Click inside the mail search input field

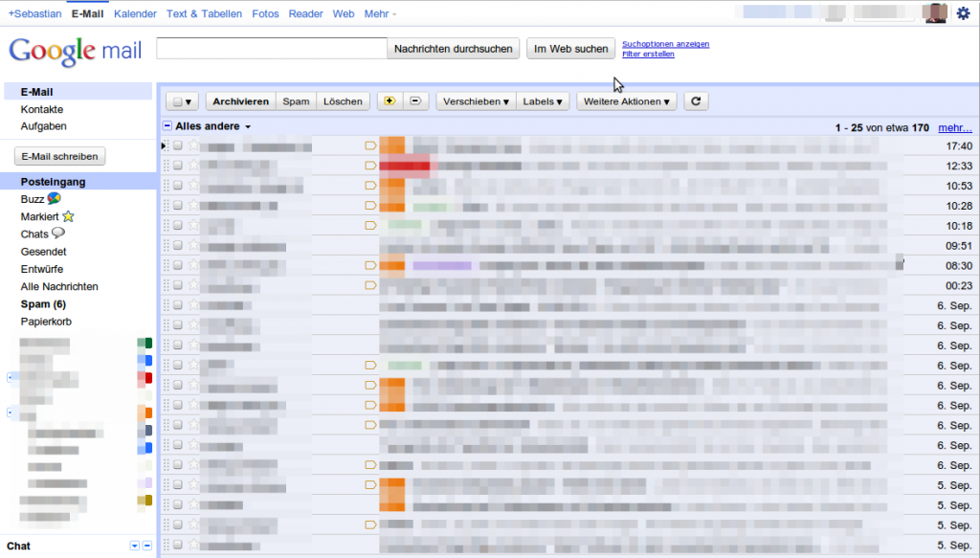[271, 47]
